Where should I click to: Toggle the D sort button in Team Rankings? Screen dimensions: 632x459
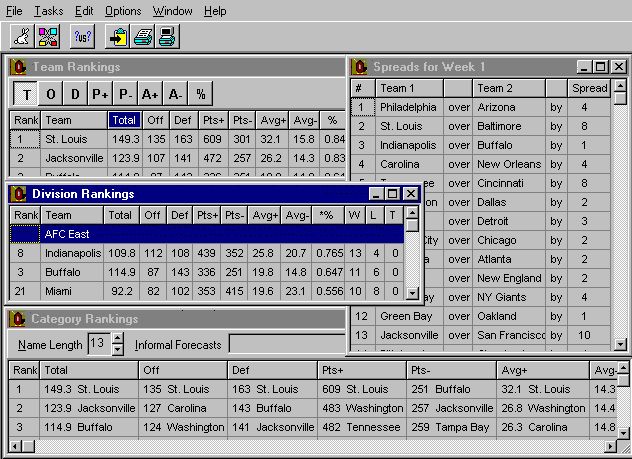coord(75,94)
